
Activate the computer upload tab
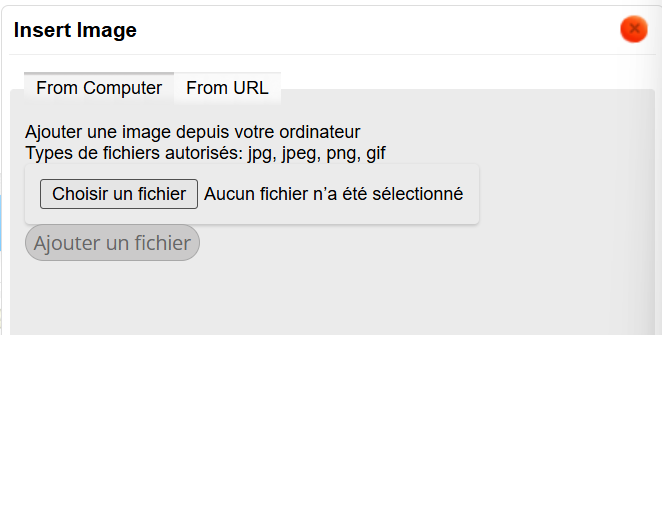click(99, 88)
